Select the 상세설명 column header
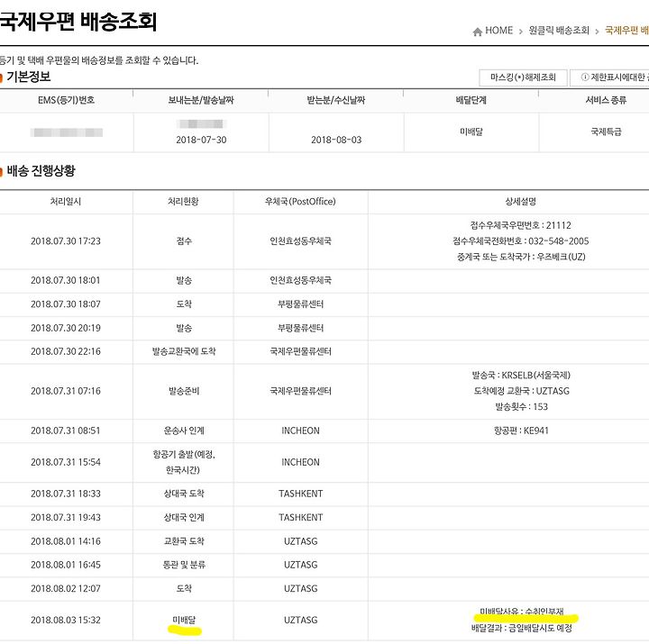 tap(521, 202)
